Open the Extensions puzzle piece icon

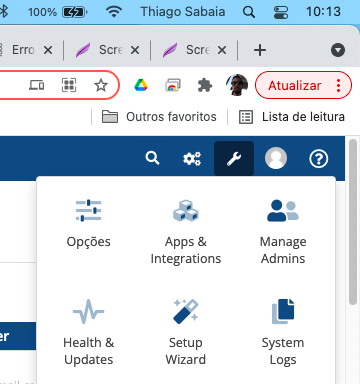pyautogui.click(x=205, y=85)
